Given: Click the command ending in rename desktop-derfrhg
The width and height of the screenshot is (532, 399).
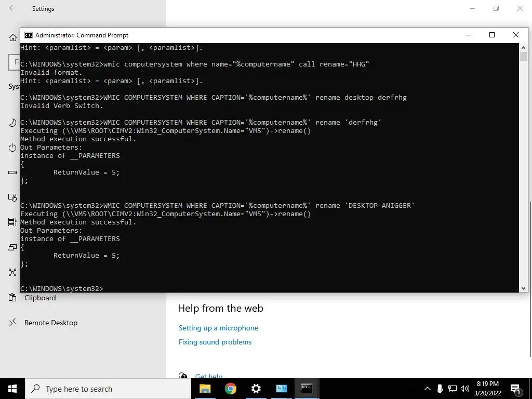Looking at the screenshot, I should pyautogui.click(x=214, y=97).
